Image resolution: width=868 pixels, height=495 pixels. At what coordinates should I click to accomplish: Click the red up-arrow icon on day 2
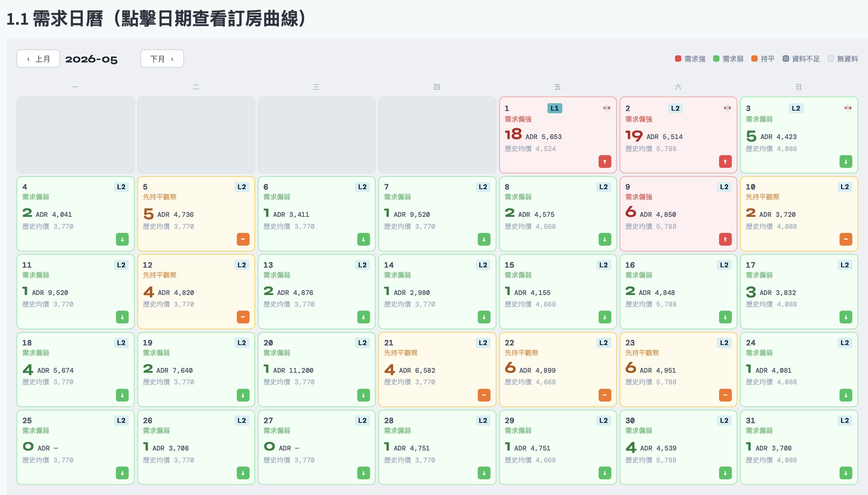pos(725,162)
